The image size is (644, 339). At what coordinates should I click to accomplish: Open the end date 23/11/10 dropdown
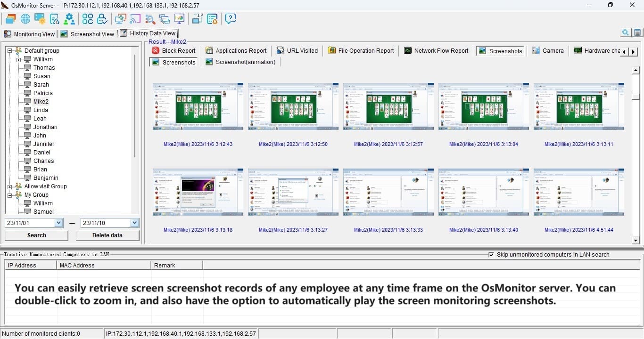[x=134, y=223]
